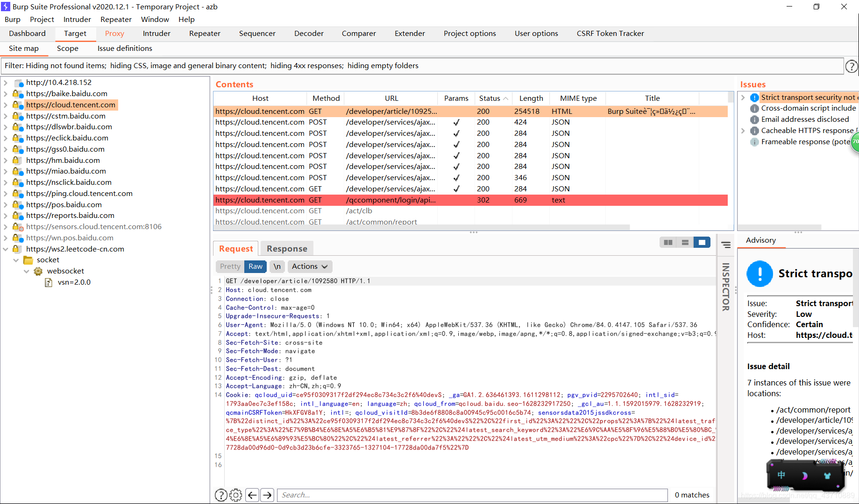Viewport: 859px width, 504px height.
Task: Click the Burp Suite logo in title bar
Action: [x=6, y=7]
